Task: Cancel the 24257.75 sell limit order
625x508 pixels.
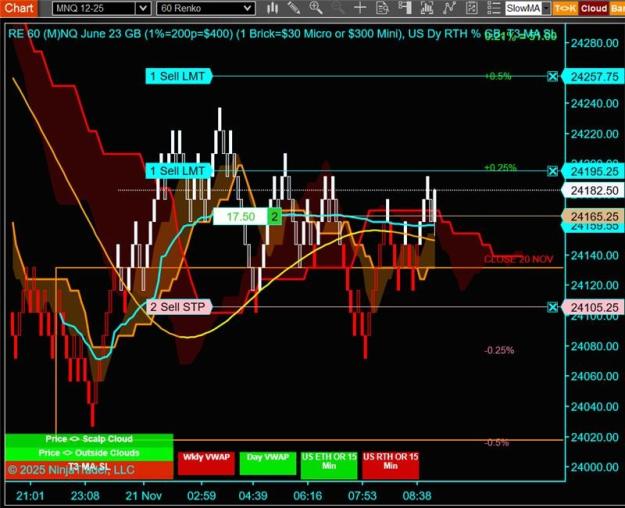Action: (552, 76)
